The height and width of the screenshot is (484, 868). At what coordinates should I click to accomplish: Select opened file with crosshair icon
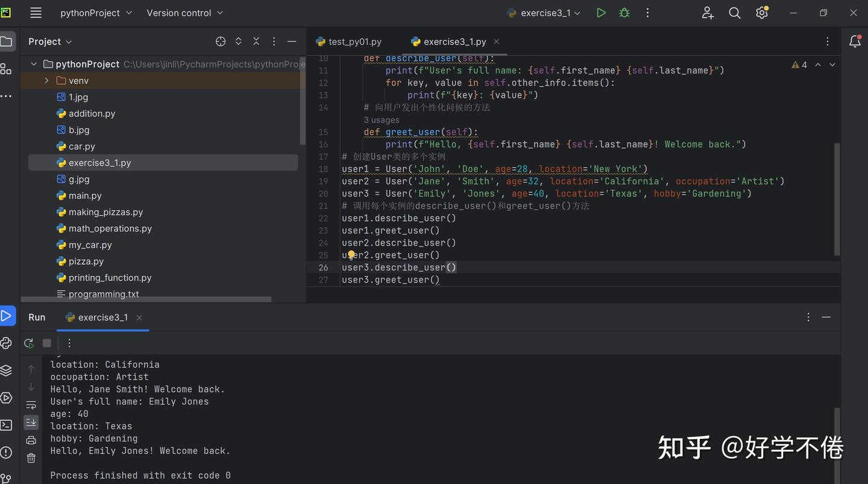coord(221,41)
